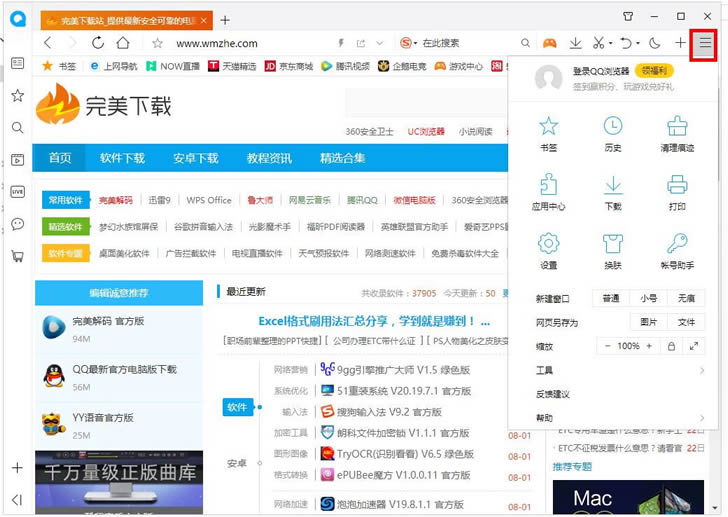Open the game controller toolbar icon
This screenshot has height=517, width=728.
[x=550, y=43]
